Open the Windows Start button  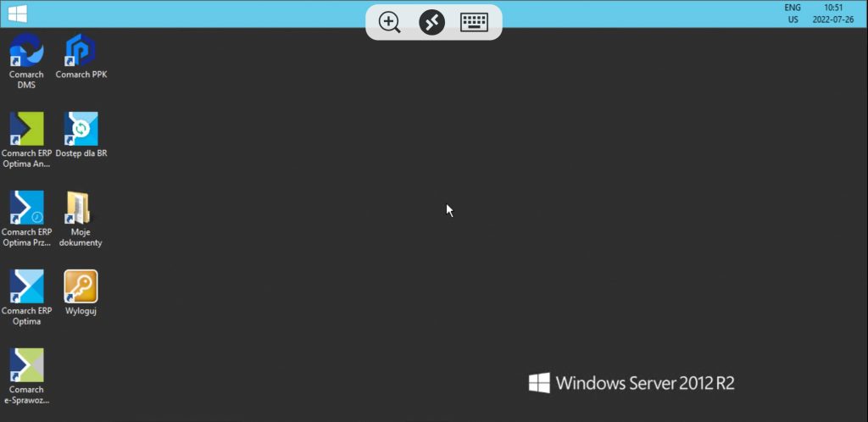point(18,14)
